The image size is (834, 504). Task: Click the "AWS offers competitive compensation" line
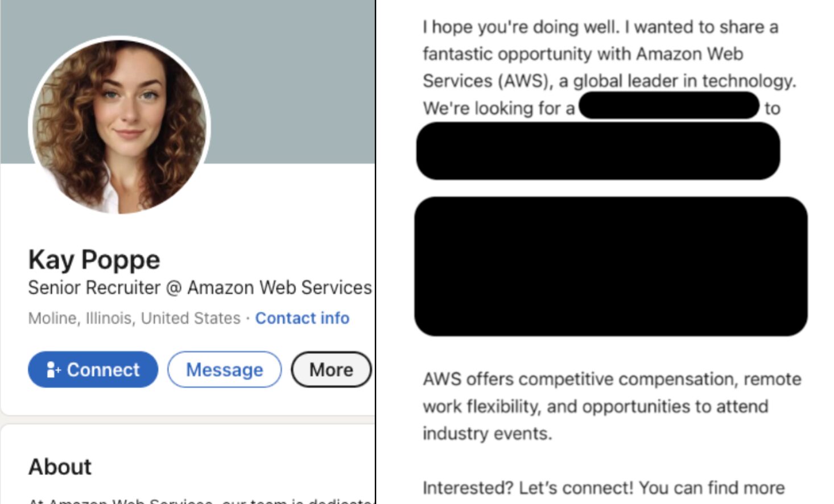point(612,379)
